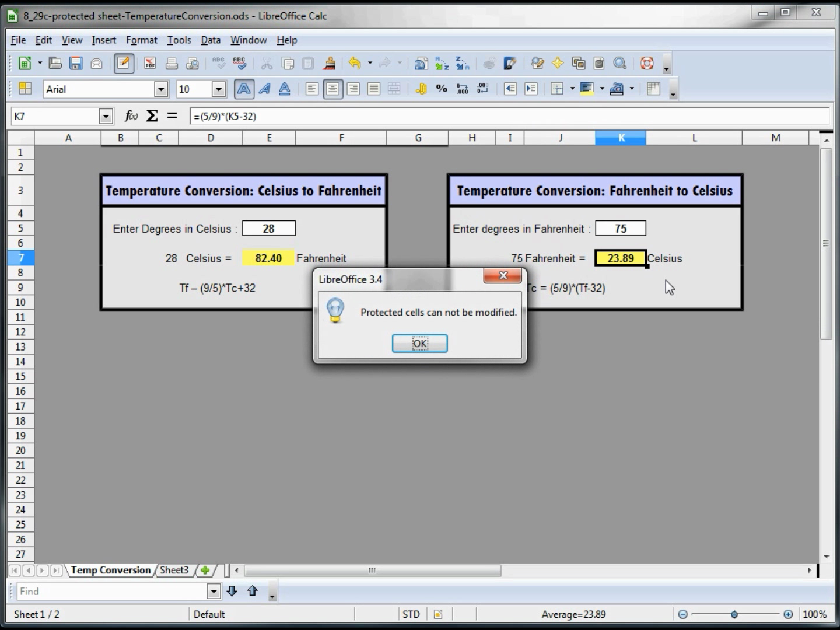Toggle Center Horizontally alignment
The height and width of the screenshot is (630, 840).
click(x=332, y=89)
